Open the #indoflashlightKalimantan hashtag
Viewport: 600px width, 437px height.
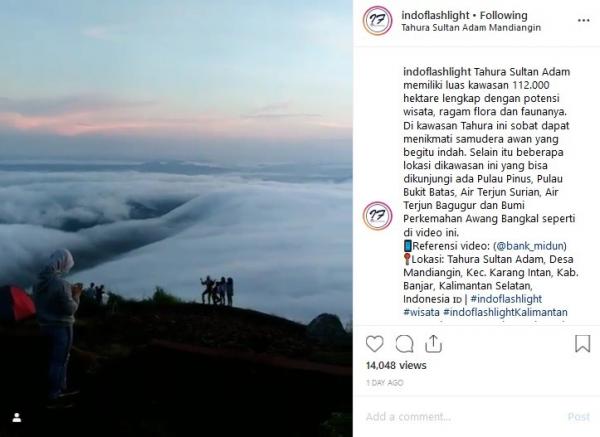(505, 312)
